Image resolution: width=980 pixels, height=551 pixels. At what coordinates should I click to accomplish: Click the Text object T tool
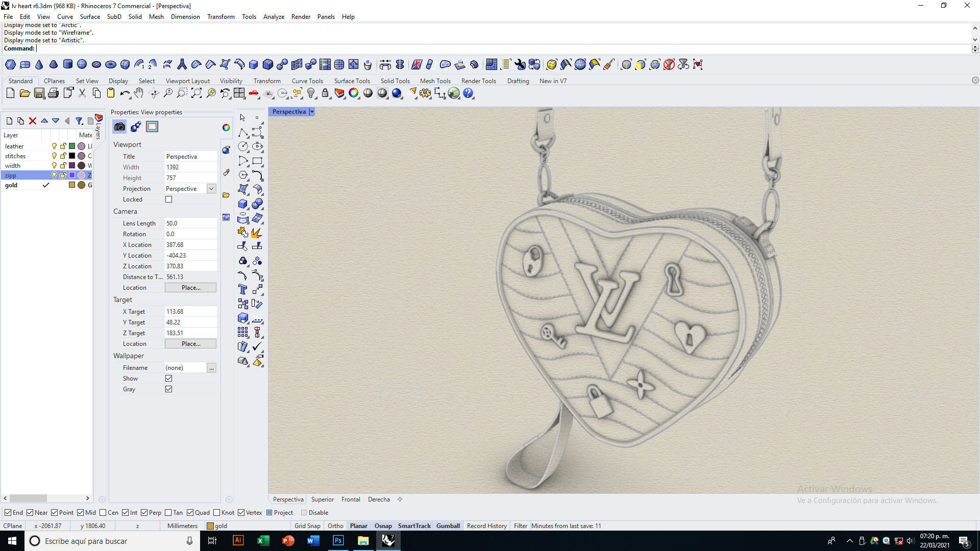(x=243, y=290)
